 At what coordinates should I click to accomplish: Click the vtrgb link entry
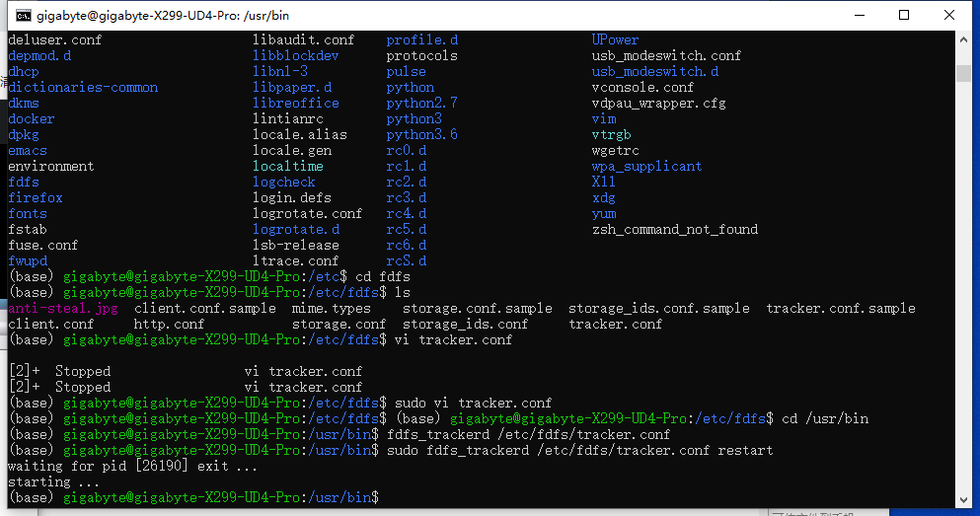point(611,134)
